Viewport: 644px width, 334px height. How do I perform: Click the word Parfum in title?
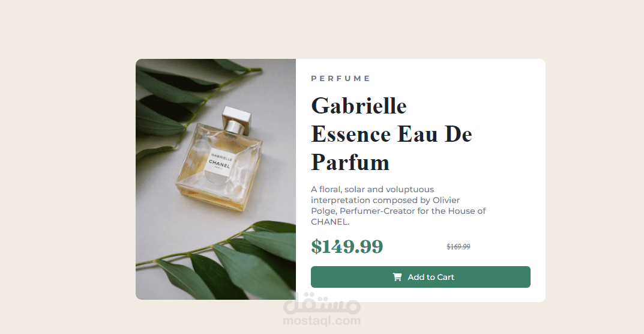click(x=350, y=162)
